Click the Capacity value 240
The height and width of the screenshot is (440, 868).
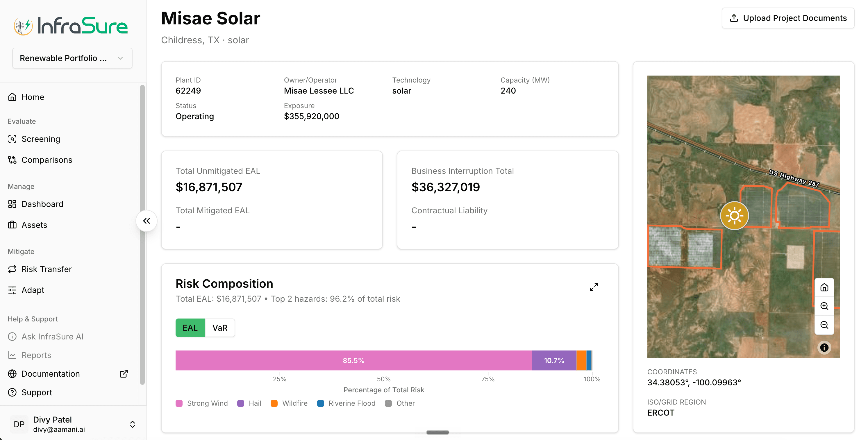(508, 90)
